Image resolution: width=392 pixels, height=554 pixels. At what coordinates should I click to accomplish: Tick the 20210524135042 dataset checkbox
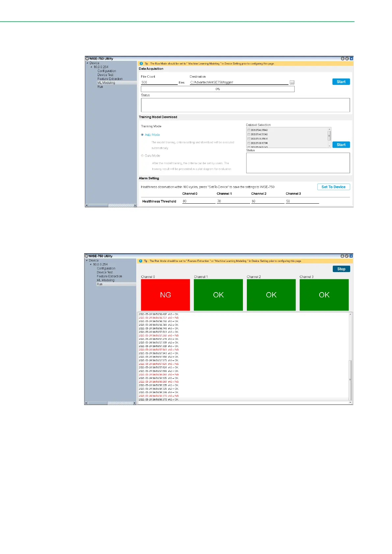coord(249,130)
